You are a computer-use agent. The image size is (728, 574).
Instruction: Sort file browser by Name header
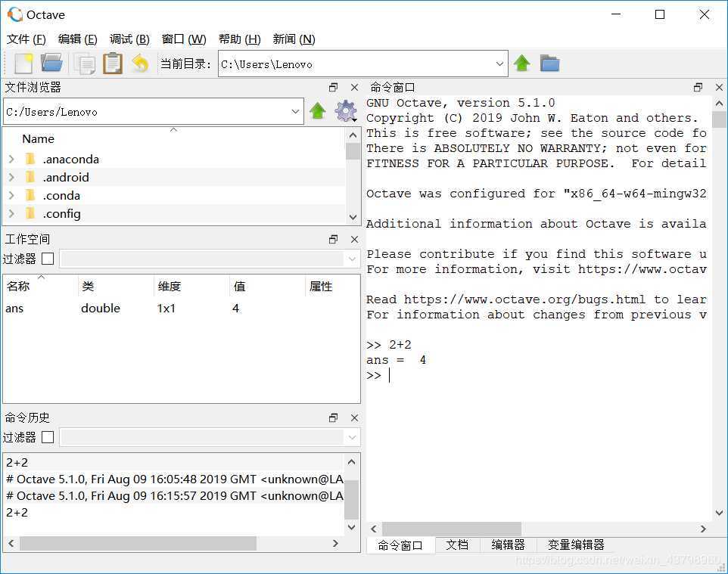coord(38,138)
